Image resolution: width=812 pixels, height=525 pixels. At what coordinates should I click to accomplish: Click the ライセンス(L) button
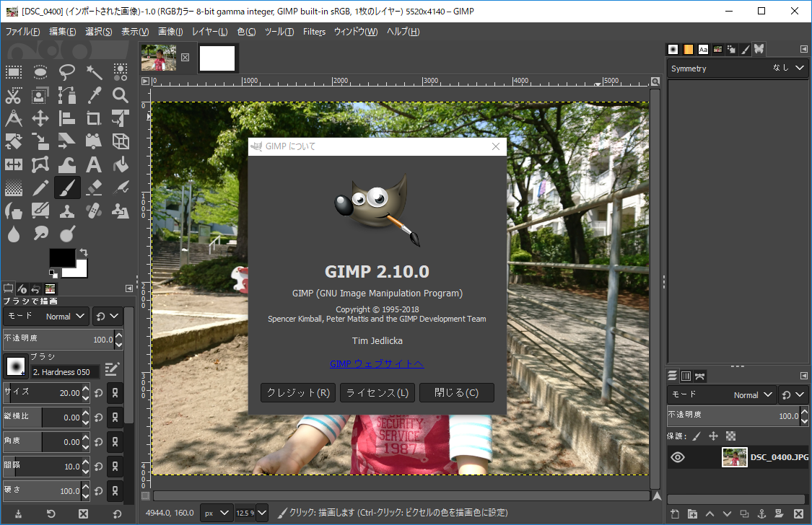(x=377, y=392)
